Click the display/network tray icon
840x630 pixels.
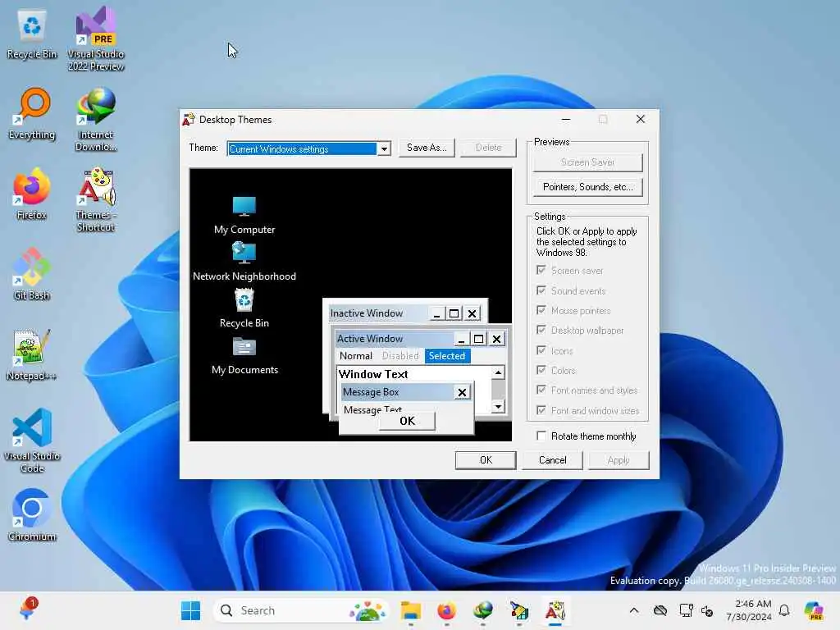(x=686, y=610)
